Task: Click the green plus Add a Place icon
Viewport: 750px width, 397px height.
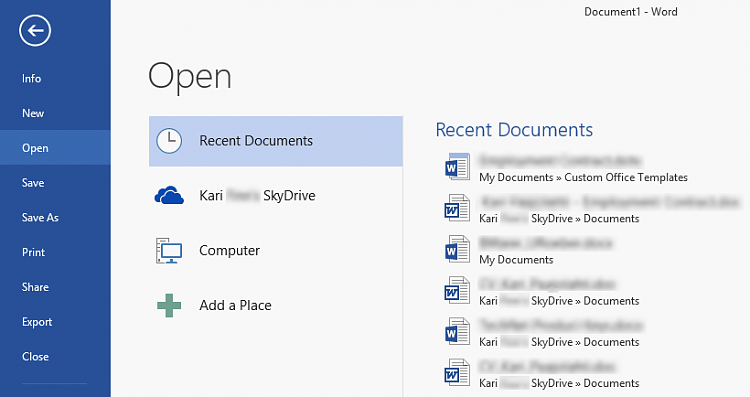Action: [169, 306]
